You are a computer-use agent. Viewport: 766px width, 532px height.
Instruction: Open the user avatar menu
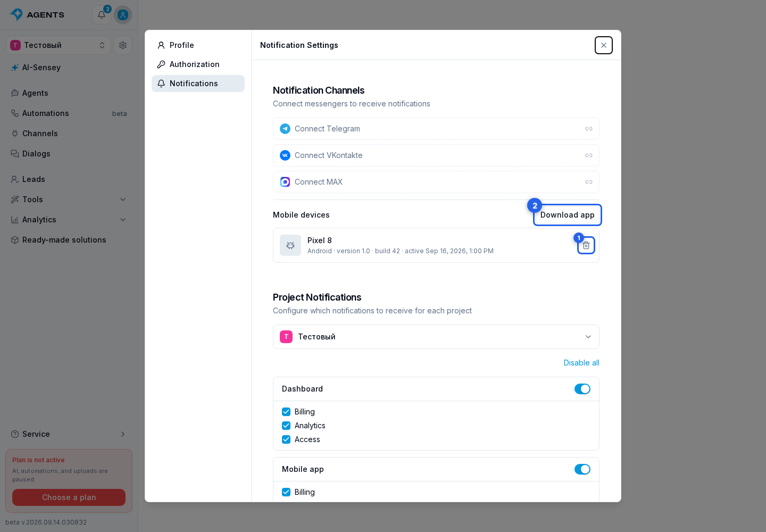123,15
